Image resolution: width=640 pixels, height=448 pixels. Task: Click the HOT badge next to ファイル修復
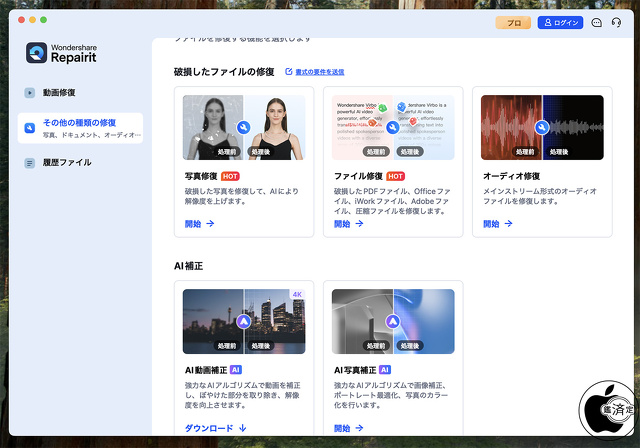396,176
